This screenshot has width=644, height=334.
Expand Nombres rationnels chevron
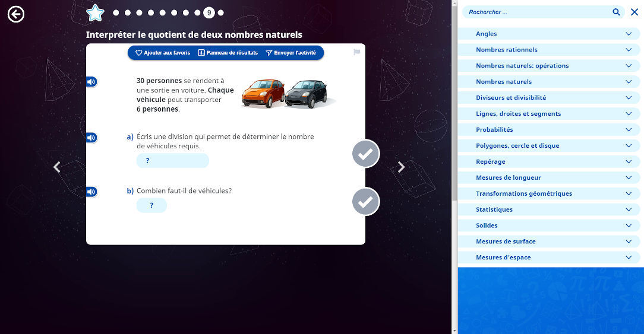(x=629, y=50)
